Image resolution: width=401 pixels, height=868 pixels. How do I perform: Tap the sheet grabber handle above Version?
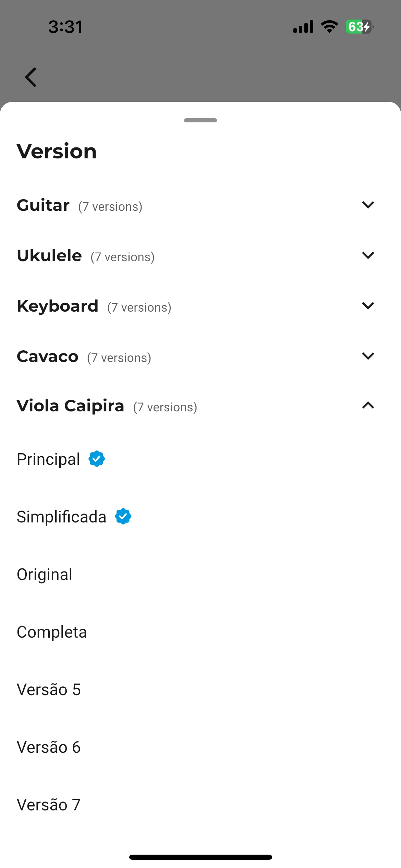pyautogui.click(x=200, y=120)
